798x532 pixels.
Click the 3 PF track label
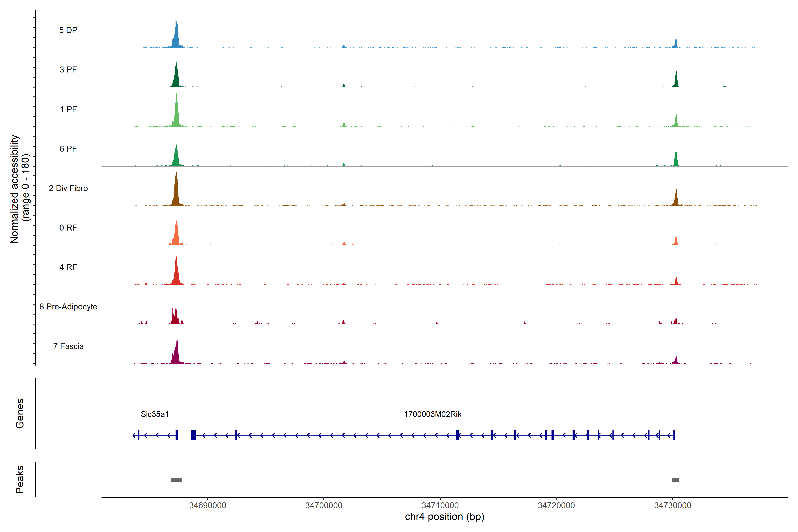[68, 70]
